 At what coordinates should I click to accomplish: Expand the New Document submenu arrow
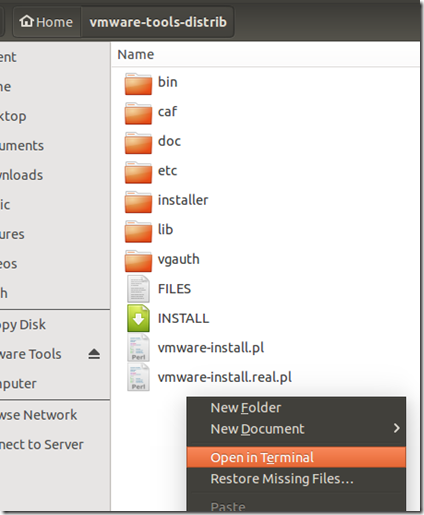396,428
